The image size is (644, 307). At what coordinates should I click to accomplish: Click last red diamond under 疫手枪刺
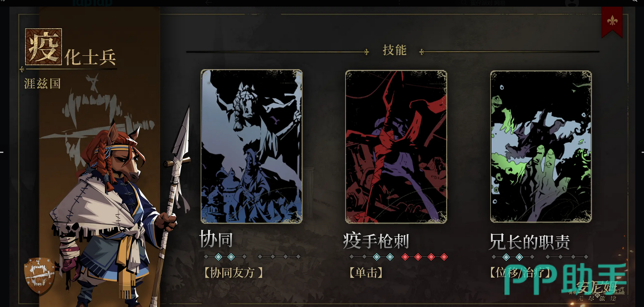[444, 257]
